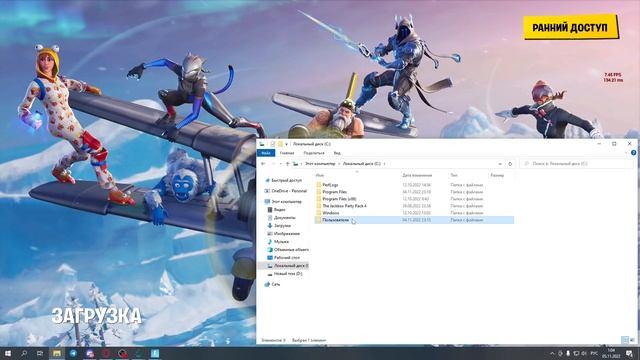Click the Fortnite taskbar icon
The width and height of the screenshot is (640, 360).
(155, 353)
